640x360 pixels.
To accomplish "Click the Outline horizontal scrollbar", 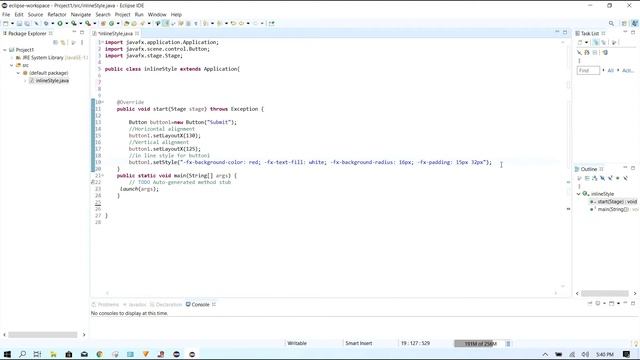I will tap(604, 293).
